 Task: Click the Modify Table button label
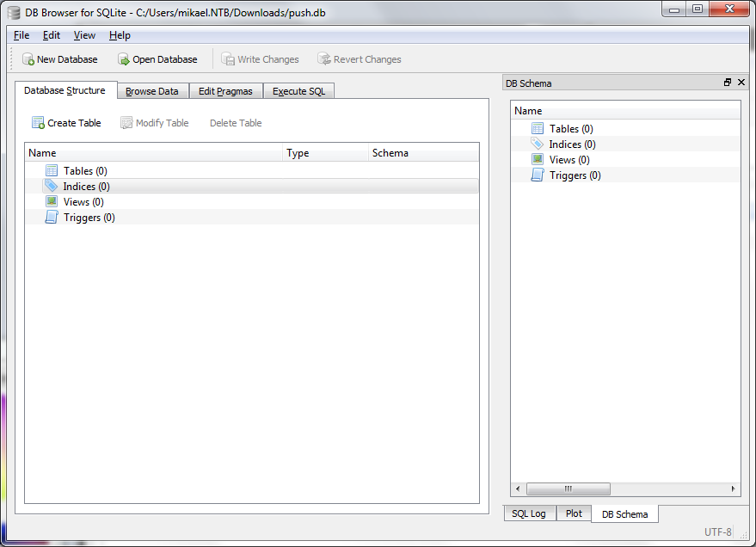[162, 123]
